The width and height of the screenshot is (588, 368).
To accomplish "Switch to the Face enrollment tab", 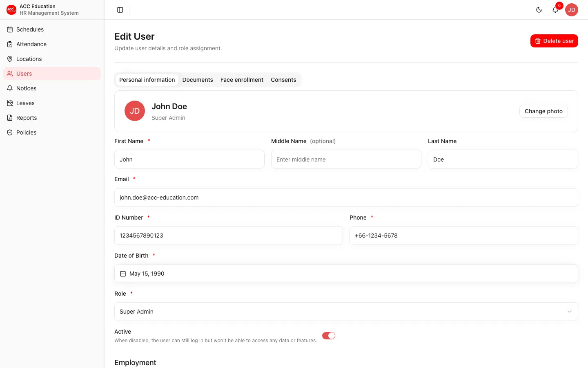I will click(242, 80).
